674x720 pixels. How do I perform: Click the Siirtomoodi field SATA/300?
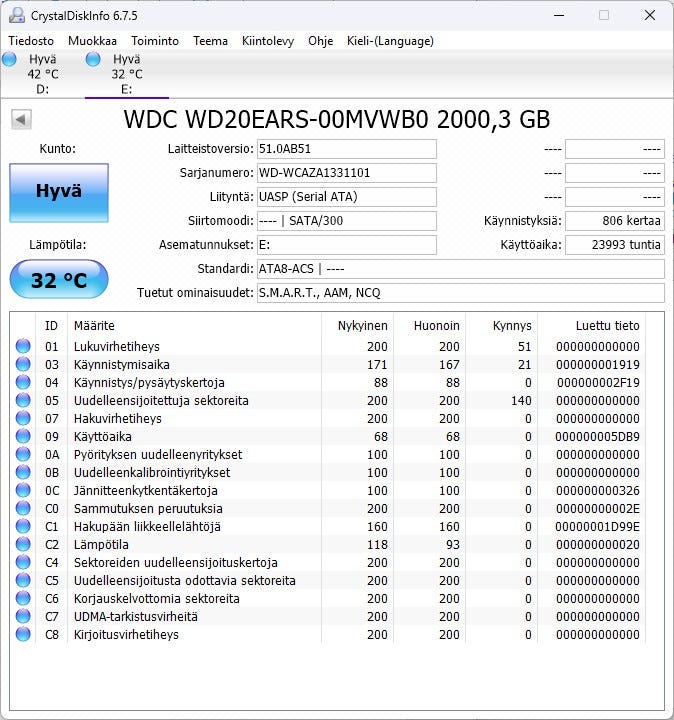347,220
